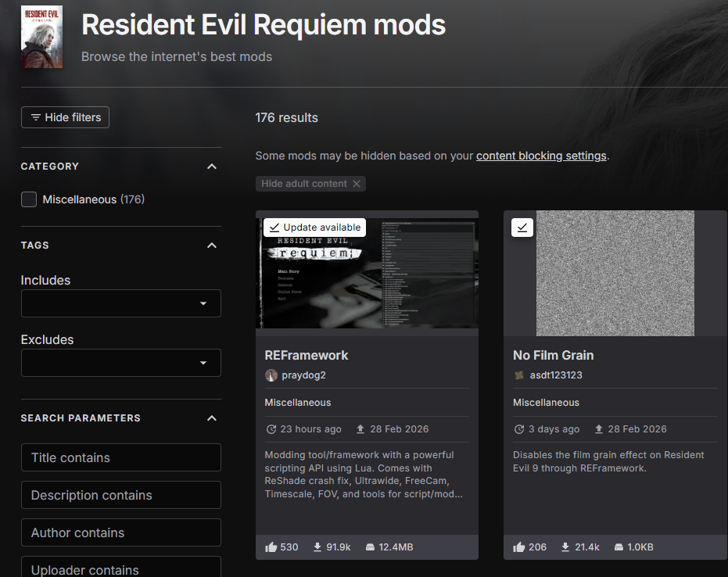Click the 23 hours ago timestamp
Viewport: 728px width, 577px height.
[x=310, y=429]
